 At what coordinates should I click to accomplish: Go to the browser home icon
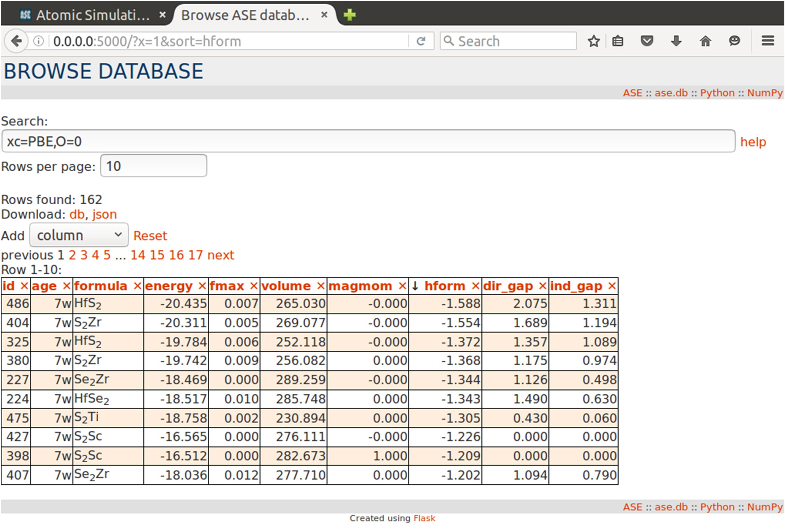pyautogui.click(x=705, y=41)
